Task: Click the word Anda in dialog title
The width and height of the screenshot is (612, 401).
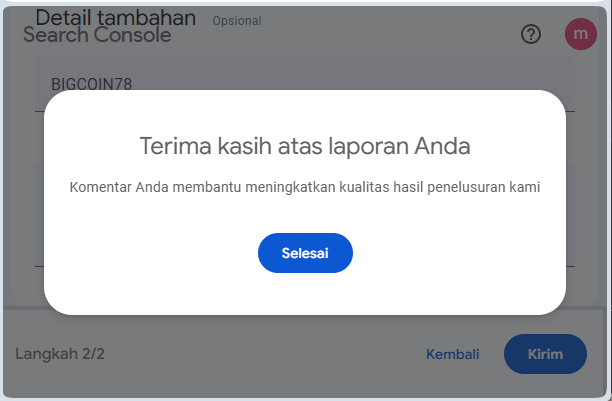Action: point(442,146)
